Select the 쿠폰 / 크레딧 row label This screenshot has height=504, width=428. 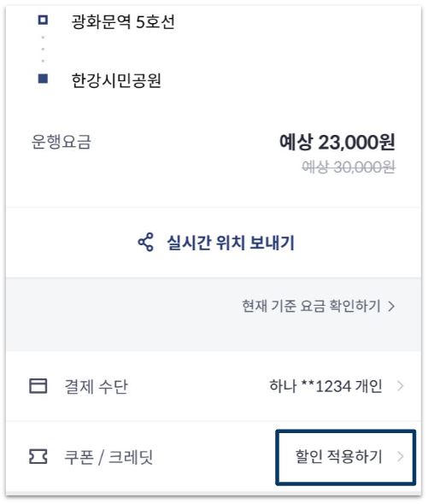click(108, 457)
